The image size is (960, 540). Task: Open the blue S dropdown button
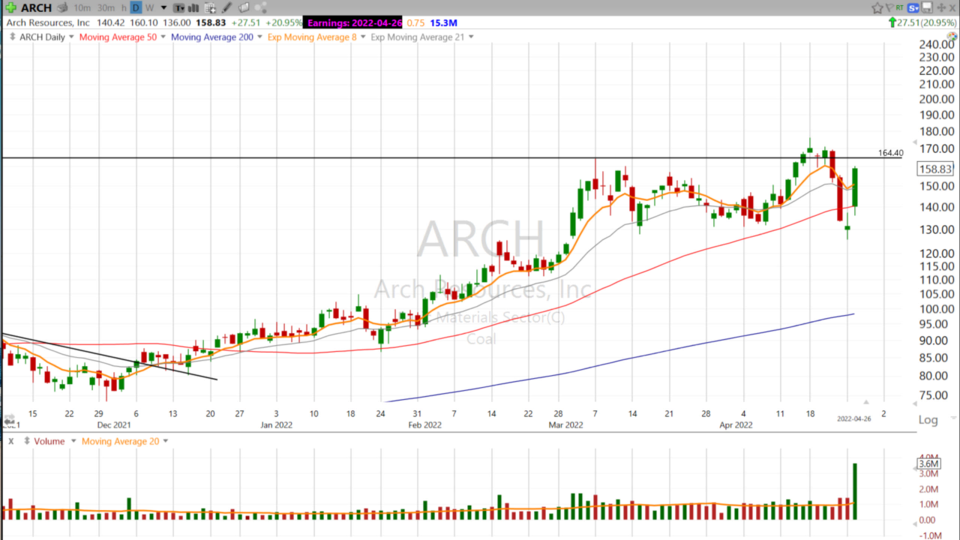tap(913, 8)
